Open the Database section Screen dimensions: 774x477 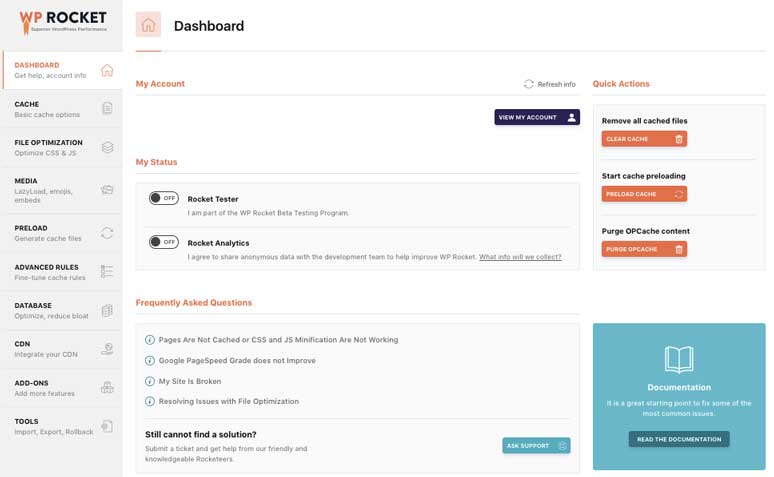point(61,311)
